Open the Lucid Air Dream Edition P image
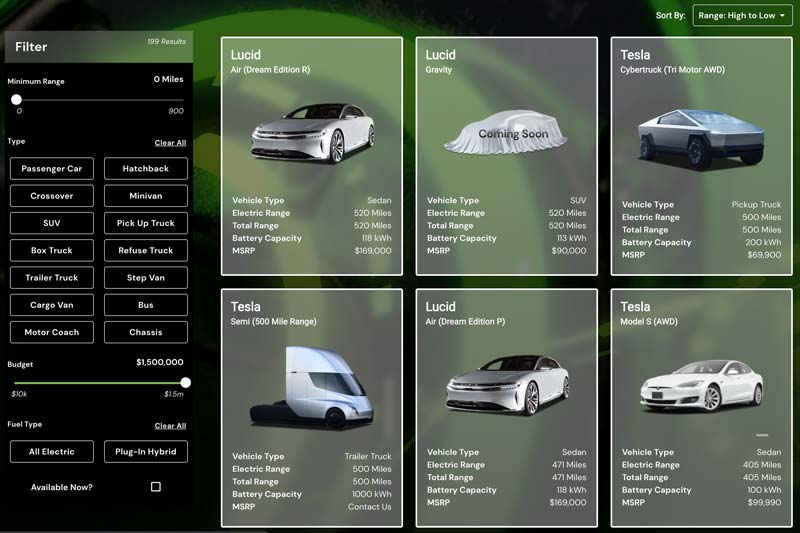This screenshot has height=533, width=800. click(508, 385)
